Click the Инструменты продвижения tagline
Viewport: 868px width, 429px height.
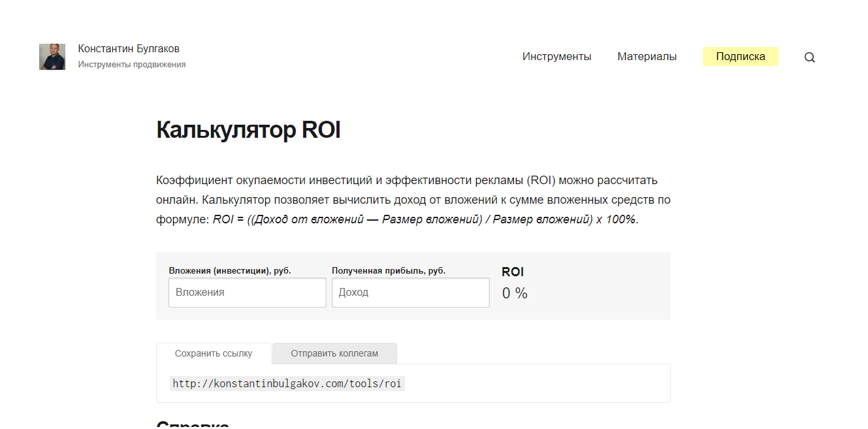[132, 65]
